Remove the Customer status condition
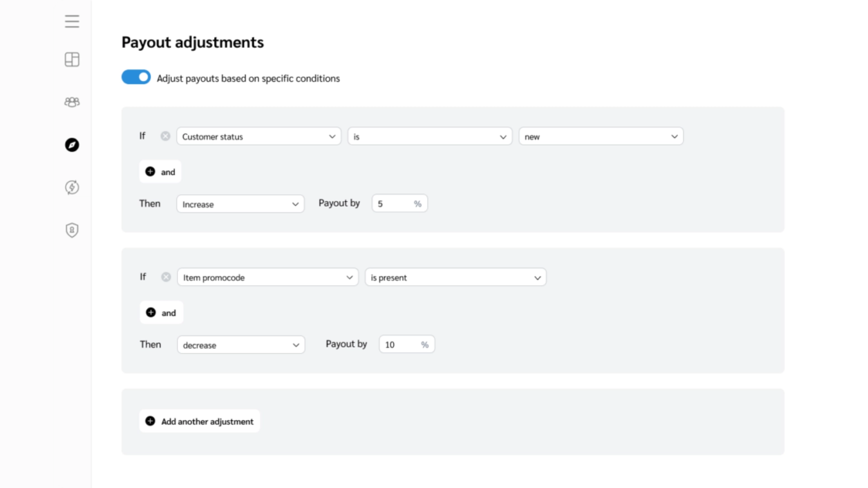The width and height of the screenshot is (868, 488). 165,136
